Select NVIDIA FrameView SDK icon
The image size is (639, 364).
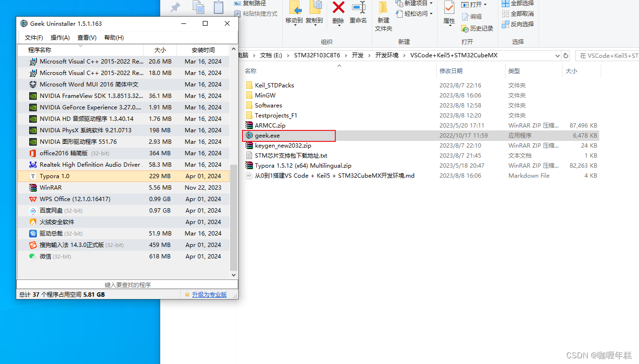coord(33,96)
